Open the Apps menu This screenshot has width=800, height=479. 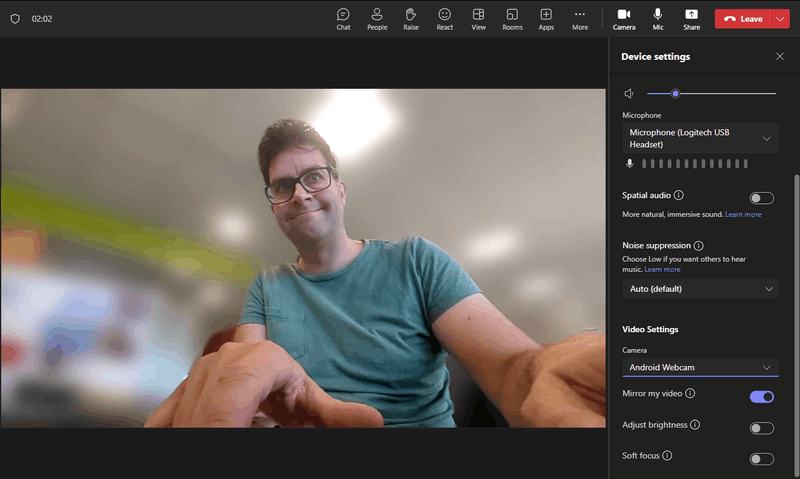(546, 18)
